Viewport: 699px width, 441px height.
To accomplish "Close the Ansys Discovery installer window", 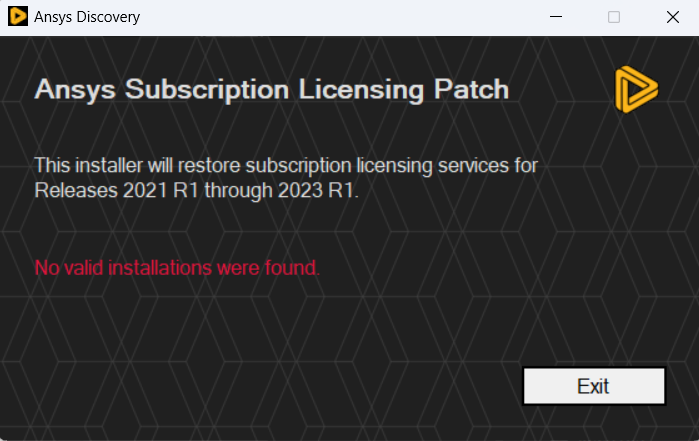I will [672, 17].
